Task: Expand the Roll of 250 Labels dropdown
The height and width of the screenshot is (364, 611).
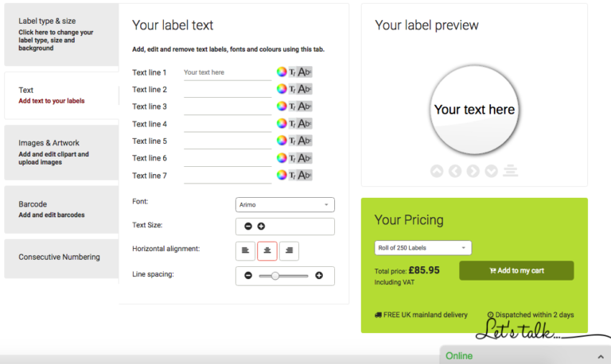Action: [x=422, y=248]
